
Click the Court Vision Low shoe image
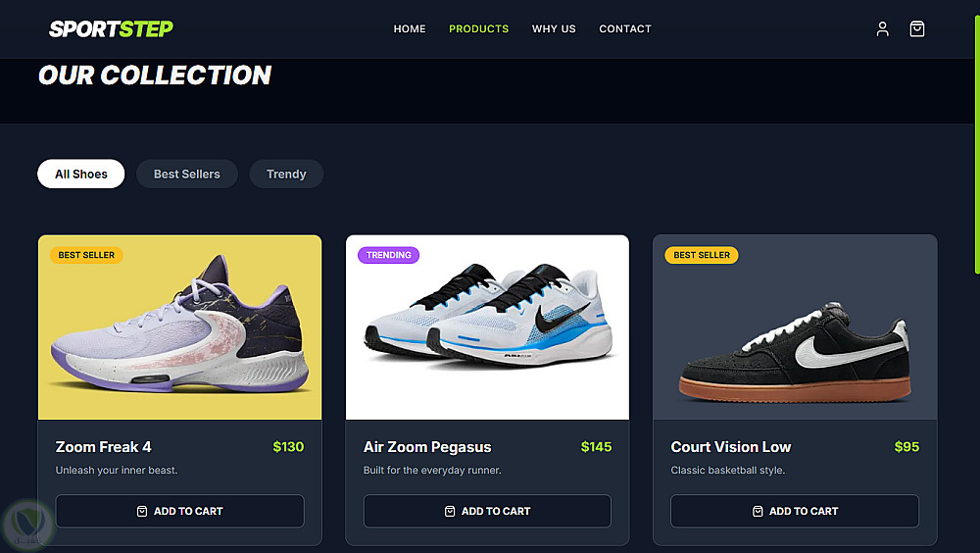click(795, 327)
